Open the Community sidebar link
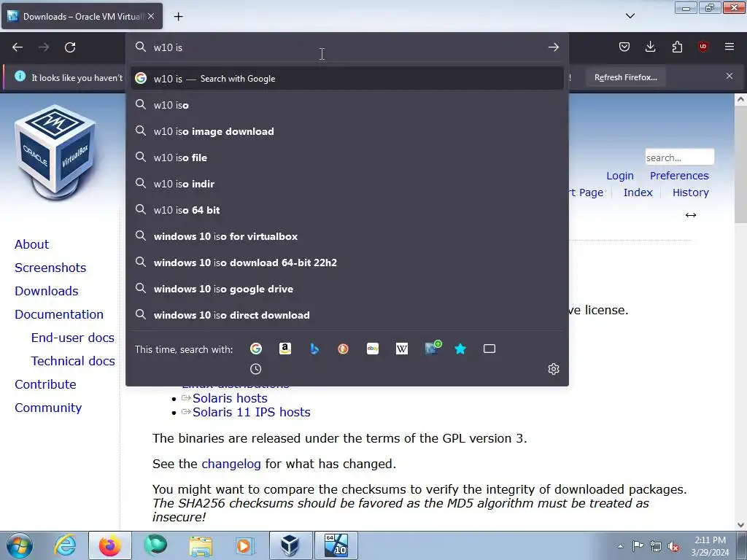The image size is (747, 560). [48, 408]
